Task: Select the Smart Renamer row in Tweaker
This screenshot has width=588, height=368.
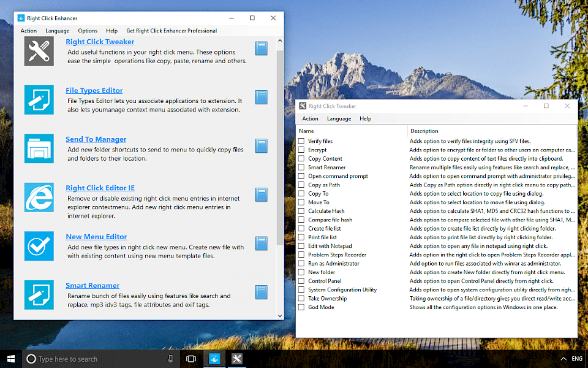Action: click(437, 167)
